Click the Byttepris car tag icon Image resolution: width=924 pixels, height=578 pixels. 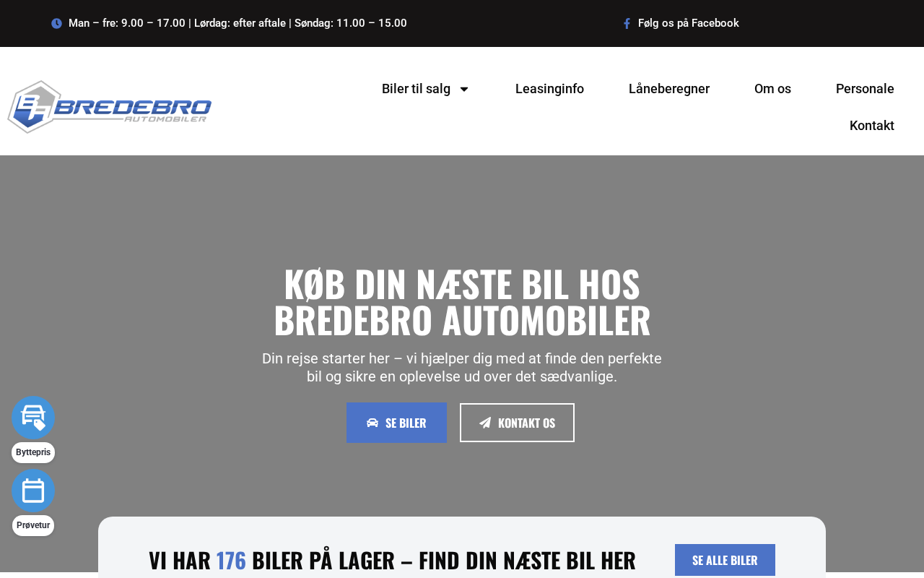point(33,418)
